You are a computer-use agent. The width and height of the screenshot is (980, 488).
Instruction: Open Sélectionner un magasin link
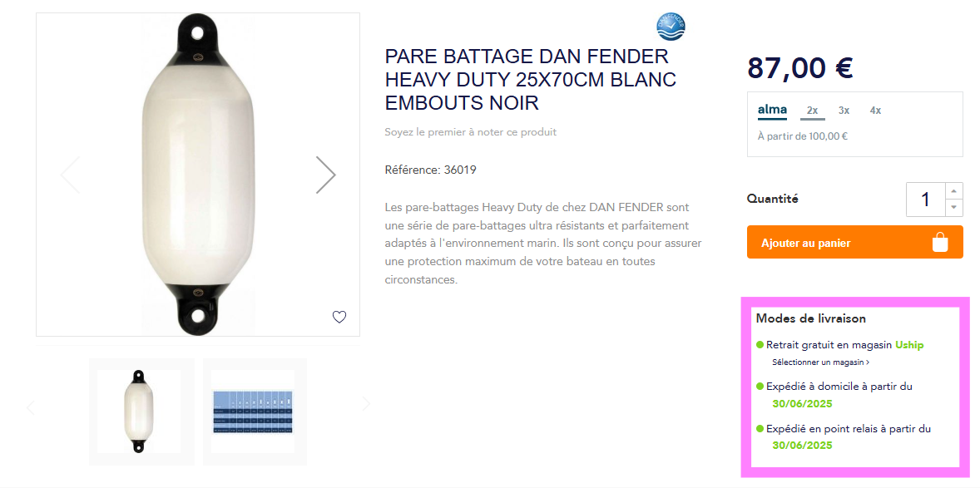820,362
